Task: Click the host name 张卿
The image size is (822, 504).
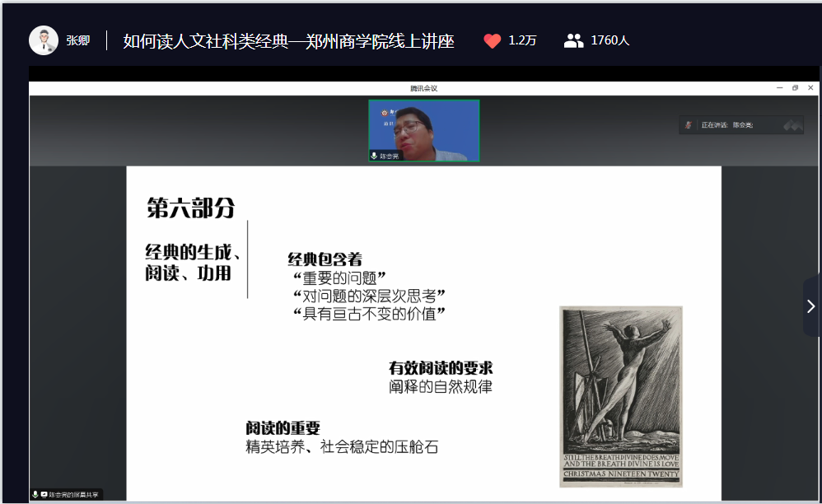Action: [x=78, y=41]
